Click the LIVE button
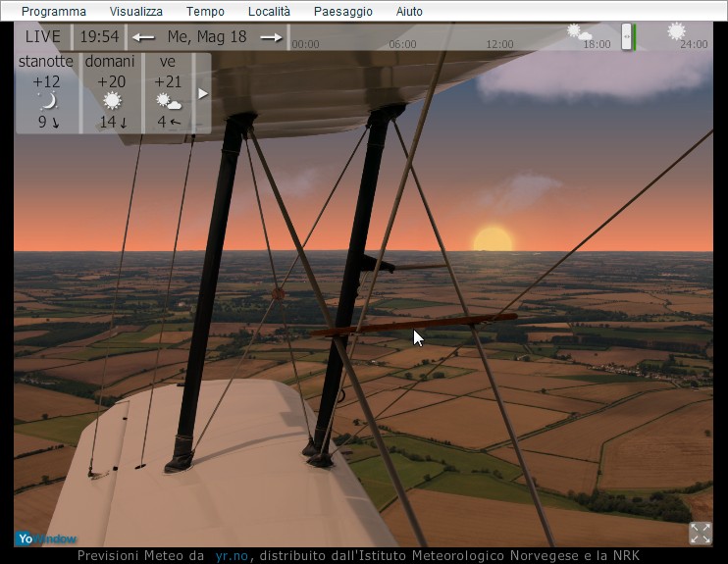 tap(43, 36)
